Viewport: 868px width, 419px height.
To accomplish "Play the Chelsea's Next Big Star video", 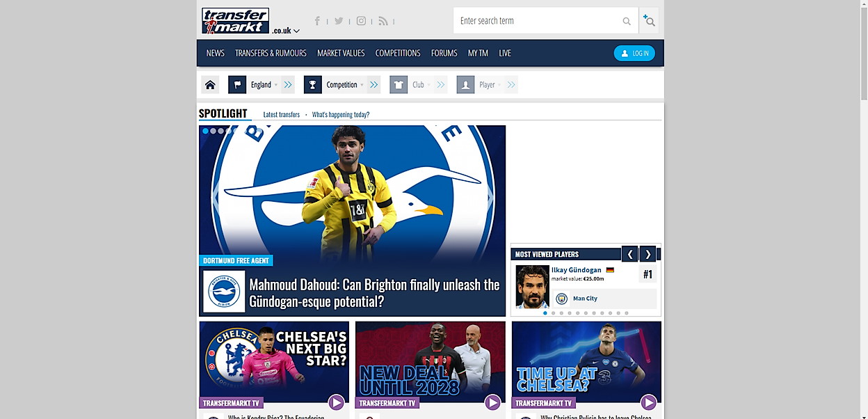I will 336,402.
